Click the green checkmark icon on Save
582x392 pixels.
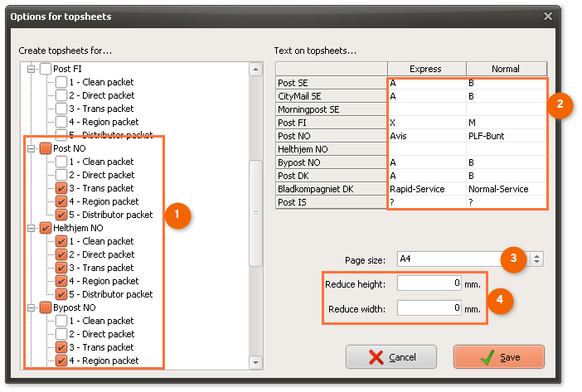(487, 357)
